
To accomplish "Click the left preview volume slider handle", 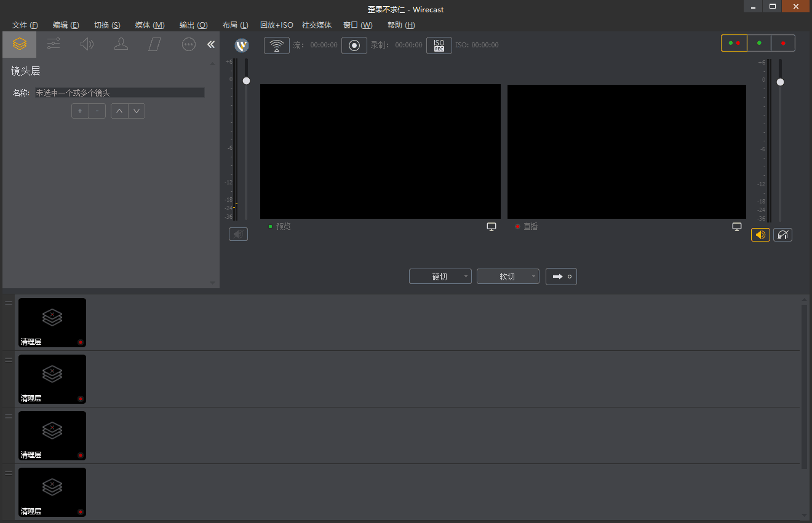I will coord(247,81).
